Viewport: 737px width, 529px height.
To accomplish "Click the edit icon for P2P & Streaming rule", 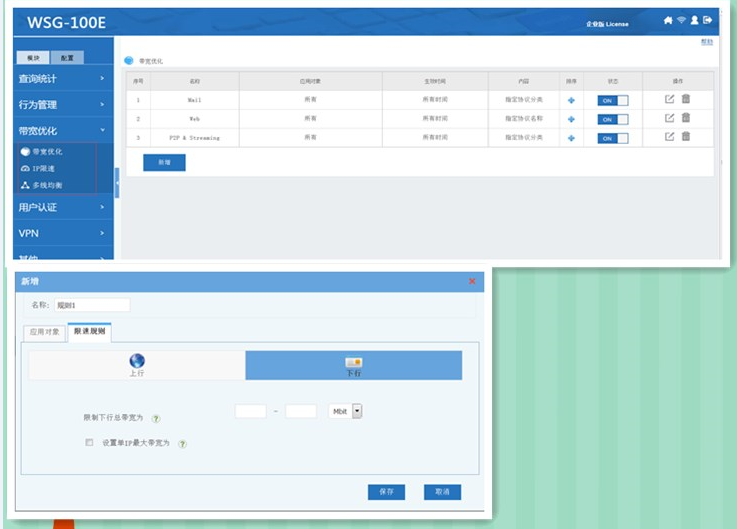I will click(670, 137).
